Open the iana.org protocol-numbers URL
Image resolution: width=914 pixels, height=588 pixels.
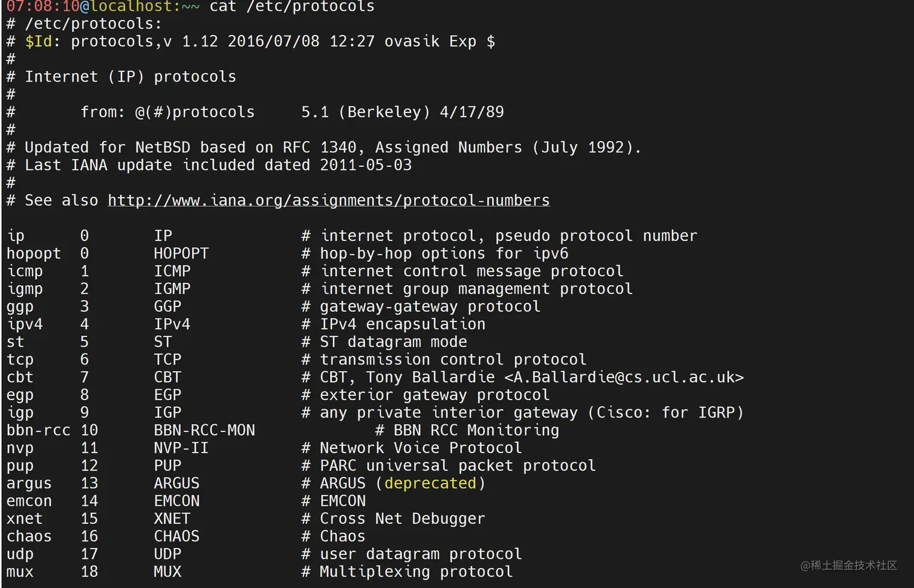pyautogui.click(x=328, y=201)
